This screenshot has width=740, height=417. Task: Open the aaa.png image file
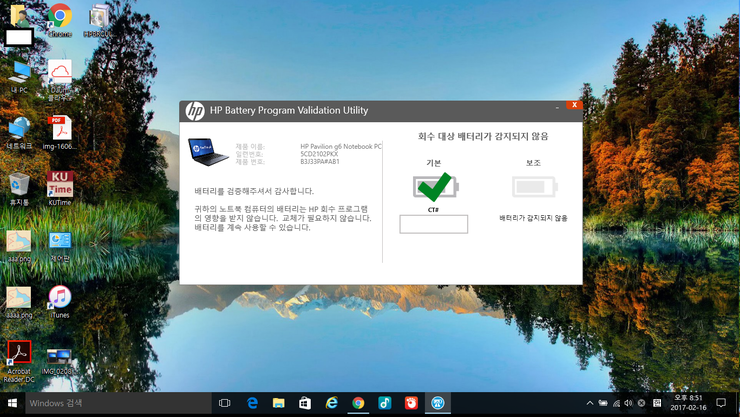click(19, 246)
